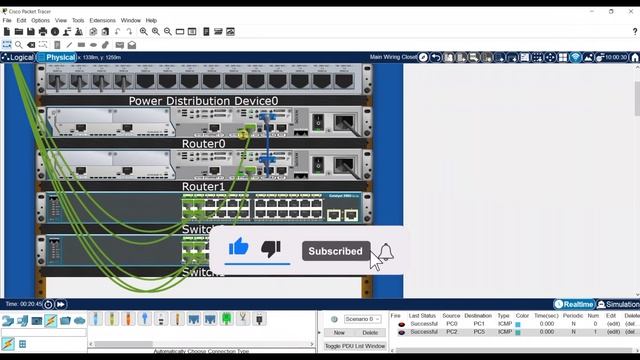
Task: Toggle Router1 power switch
Action: [x=318, y=165]
